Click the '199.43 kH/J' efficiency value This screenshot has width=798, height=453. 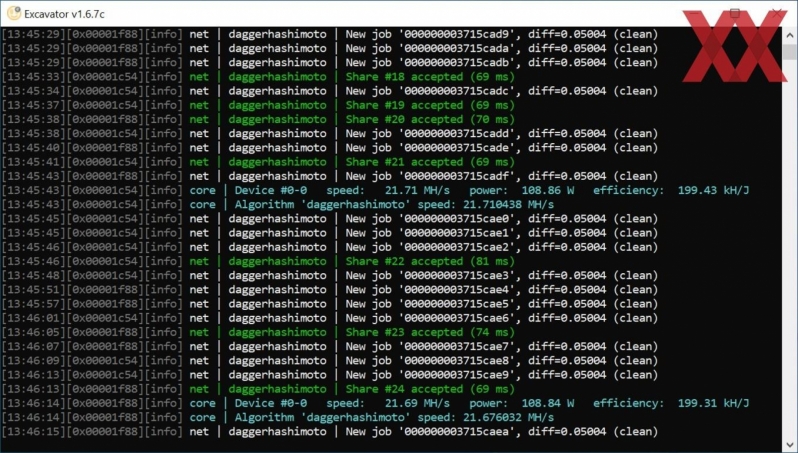click(x=714, y=190)
